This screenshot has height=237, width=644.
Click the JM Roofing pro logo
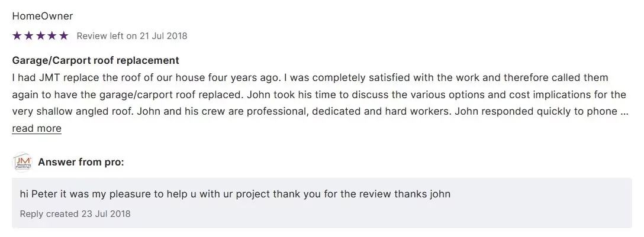(x=22, y=162)
